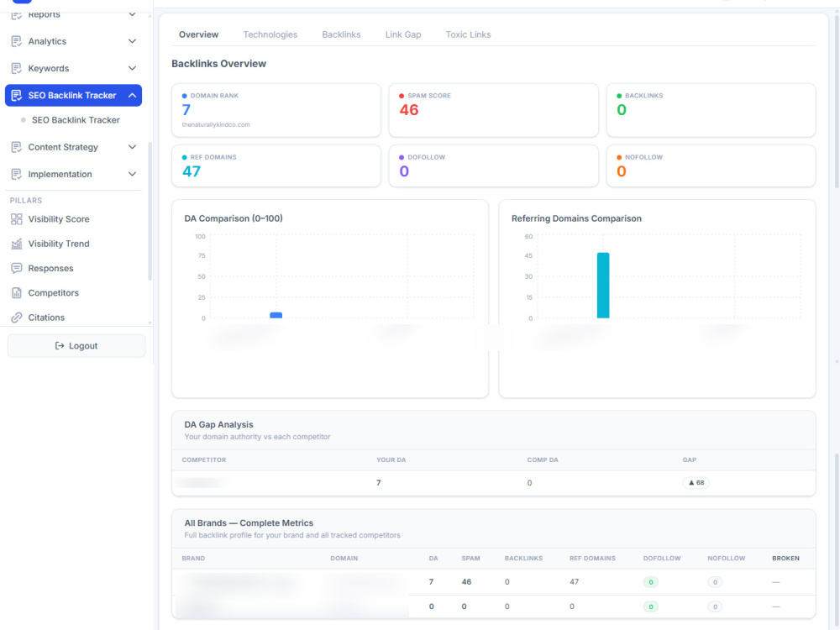Open the Technologies tab
This screenshot has width=840, height=630.
[x=270, y=34]
